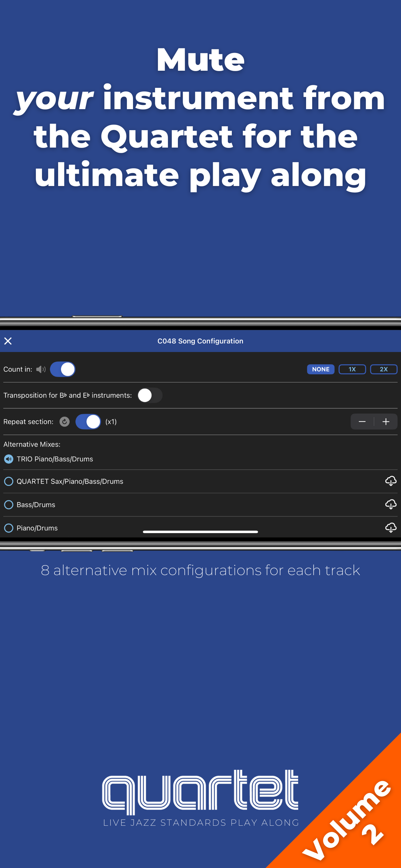Screen dimensions: 401x868
Task: Click the QUARTET Sax/Piano/Bass/Drums label
Action: [x=70, y=481]
